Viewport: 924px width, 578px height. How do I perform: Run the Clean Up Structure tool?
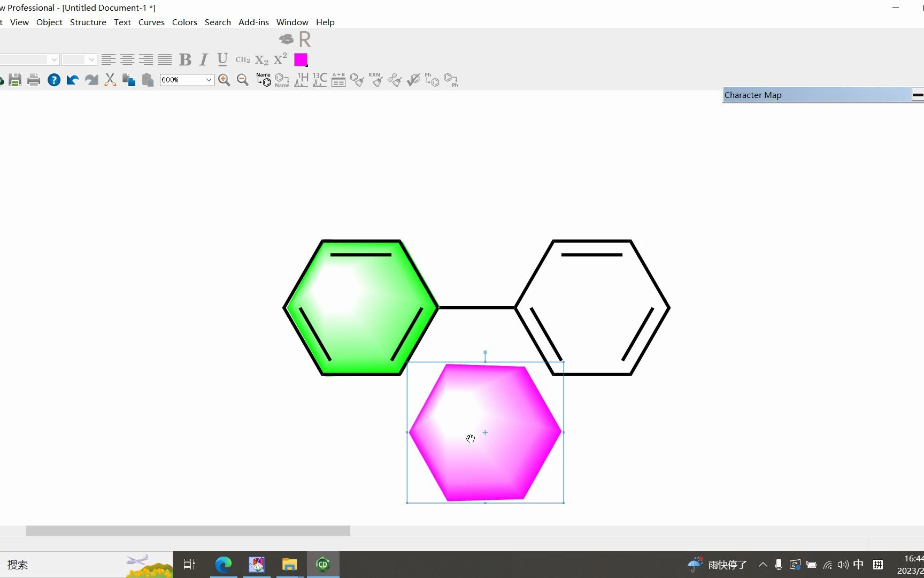(357, 80)
